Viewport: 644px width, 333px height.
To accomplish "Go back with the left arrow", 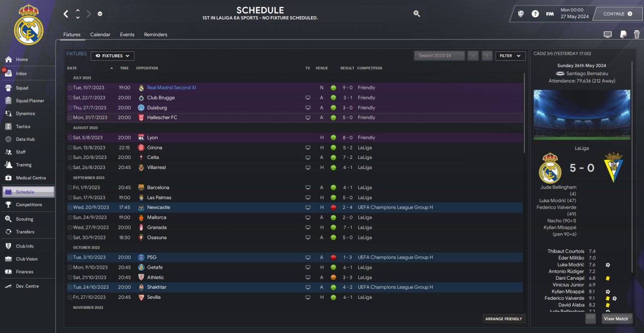I will [66, 14].
